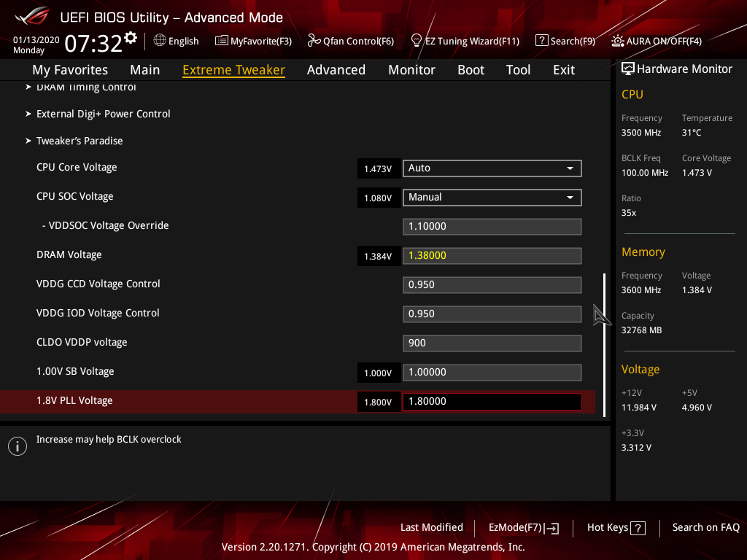This screenshot has width=747, height=560.
Task: Toggle AURA ON/OFF lighting icon
Action: [x=618, y=41]
